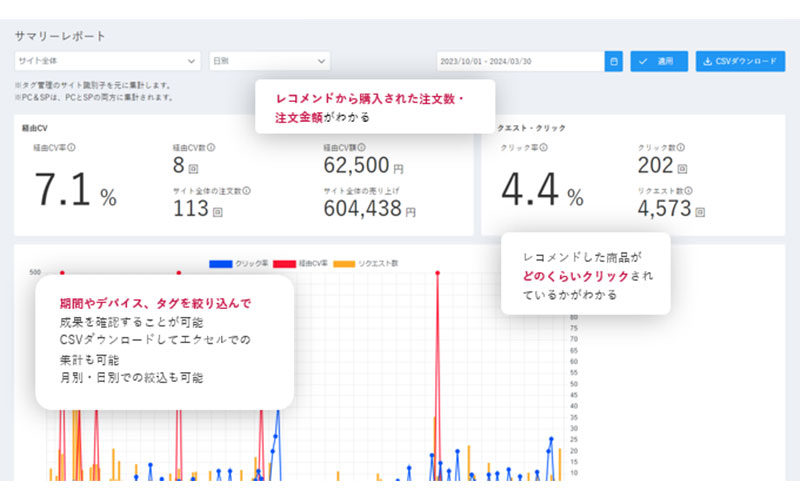Click info icon next to 経由CV率

[72, 147]
